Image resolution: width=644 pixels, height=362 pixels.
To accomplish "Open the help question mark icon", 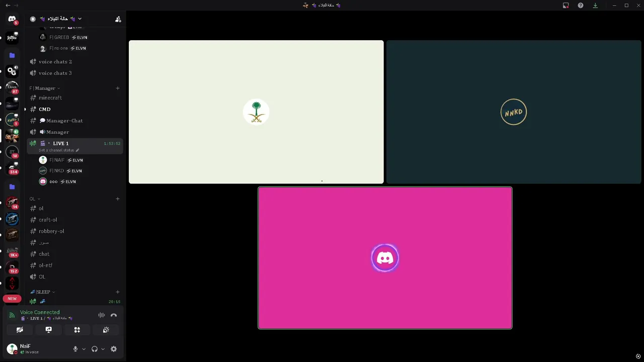I will tap(581, 6).
